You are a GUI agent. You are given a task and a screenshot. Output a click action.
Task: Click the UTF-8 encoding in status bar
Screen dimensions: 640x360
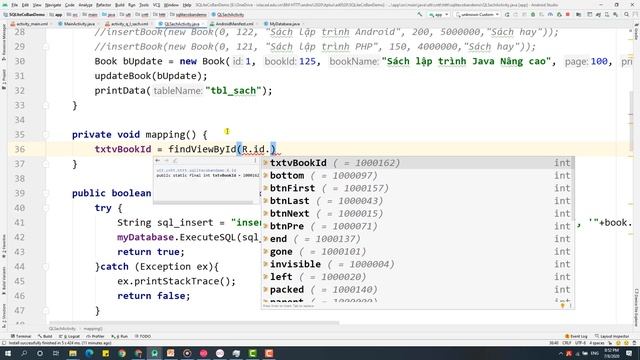pyautogui.click(x=580, y=343)
